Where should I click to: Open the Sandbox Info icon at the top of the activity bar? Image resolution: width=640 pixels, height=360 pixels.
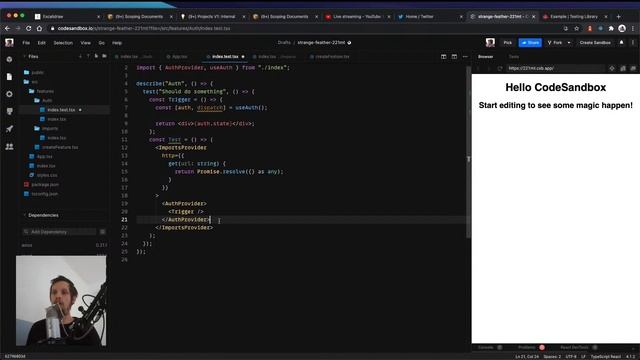[x=9, y=60]
